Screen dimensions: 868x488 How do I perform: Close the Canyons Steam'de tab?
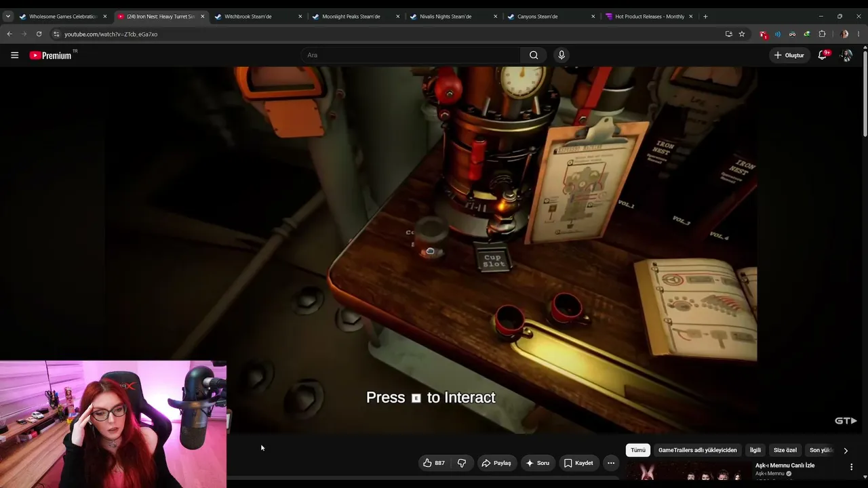point(593,16)
